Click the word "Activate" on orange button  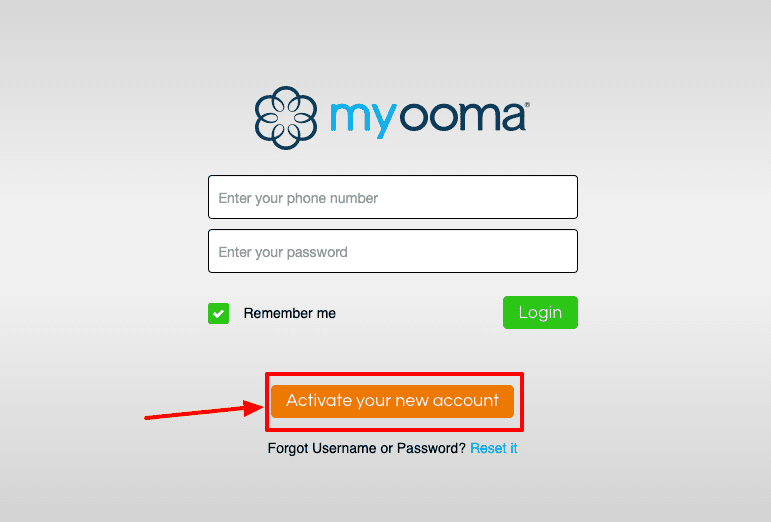coord(319,400)
